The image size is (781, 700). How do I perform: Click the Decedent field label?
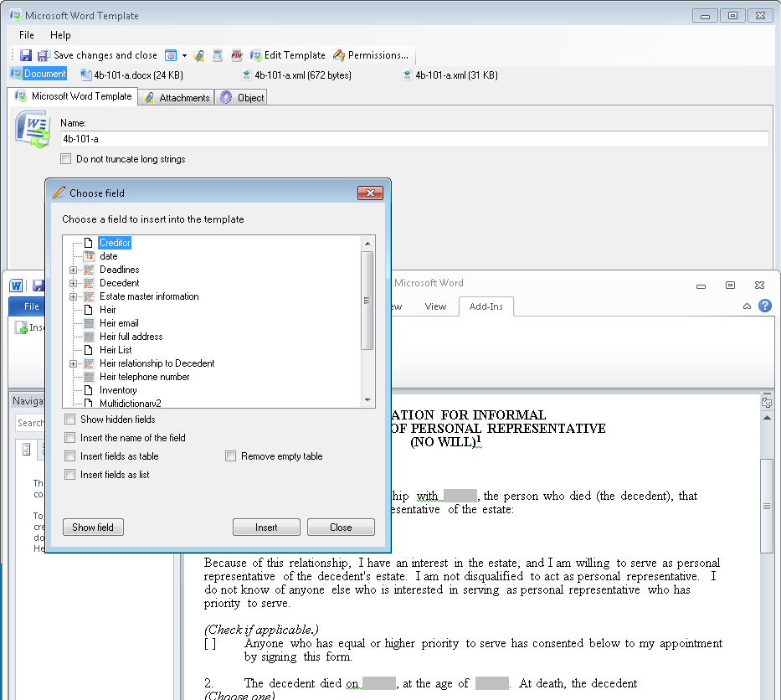[x=120, y=283]
